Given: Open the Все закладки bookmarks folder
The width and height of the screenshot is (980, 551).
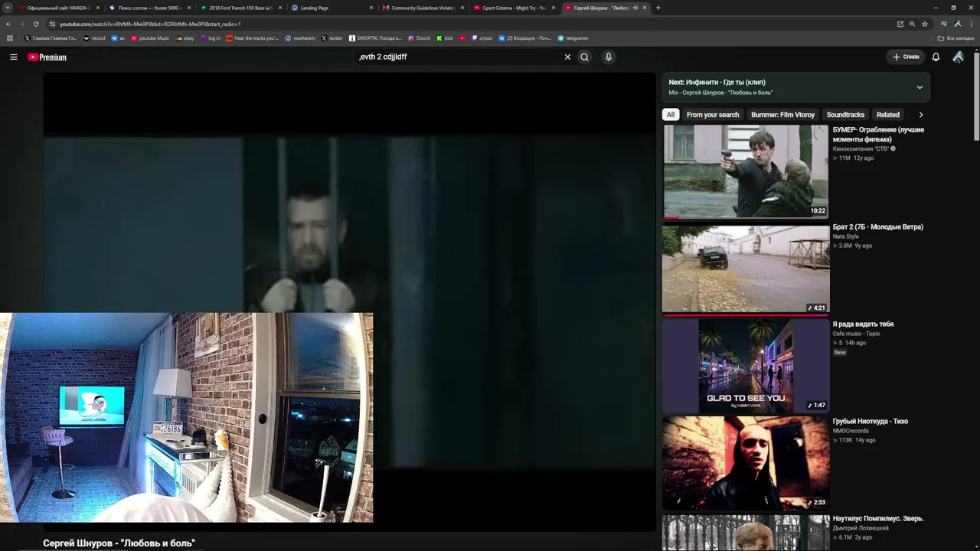Looking at the screenshot, I should (x=956, y=38).
